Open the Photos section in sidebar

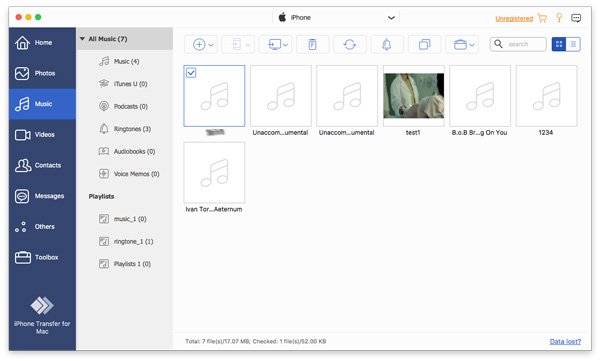click(x=42, y=73)
